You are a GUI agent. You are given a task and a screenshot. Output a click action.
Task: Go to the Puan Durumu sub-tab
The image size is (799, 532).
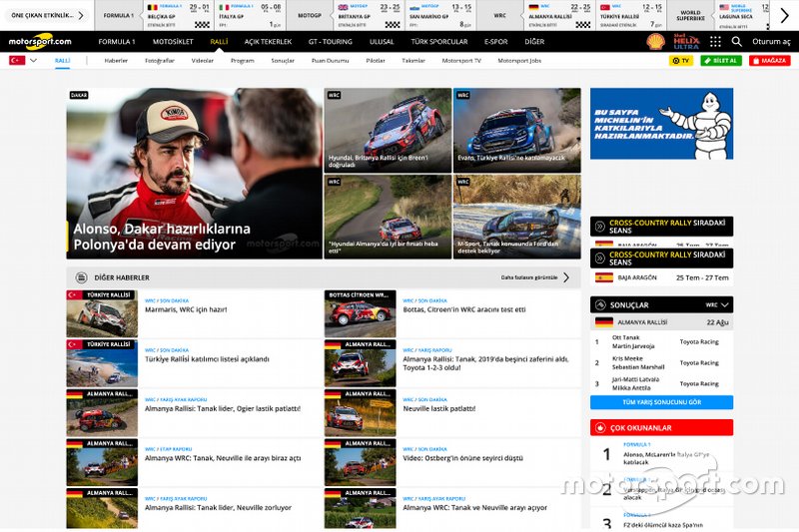click(x=331, y=61)
